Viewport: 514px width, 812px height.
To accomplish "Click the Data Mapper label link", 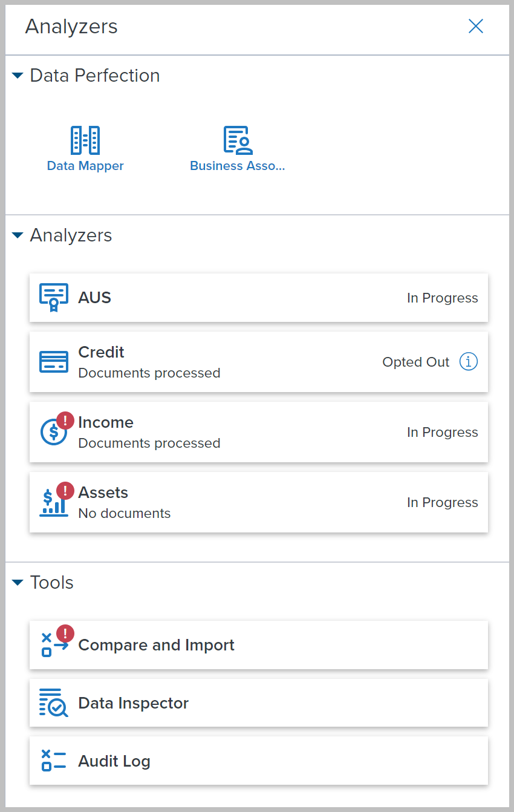I will (85, 166).
